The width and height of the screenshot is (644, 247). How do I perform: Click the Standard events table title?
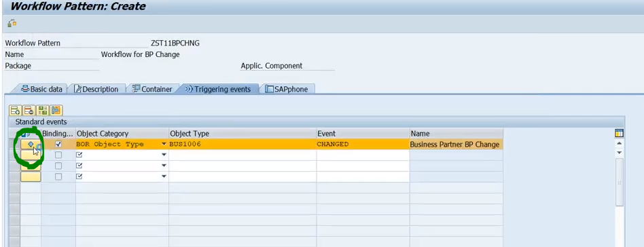(x=41, y=122)
